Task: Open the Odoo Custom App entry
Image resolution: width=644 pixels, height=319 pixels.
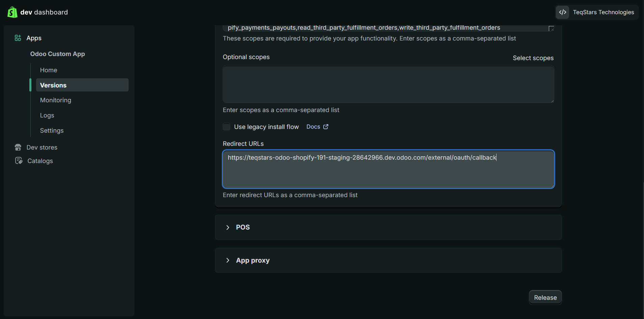Action: pyautogui.click(x=57, y=54)
